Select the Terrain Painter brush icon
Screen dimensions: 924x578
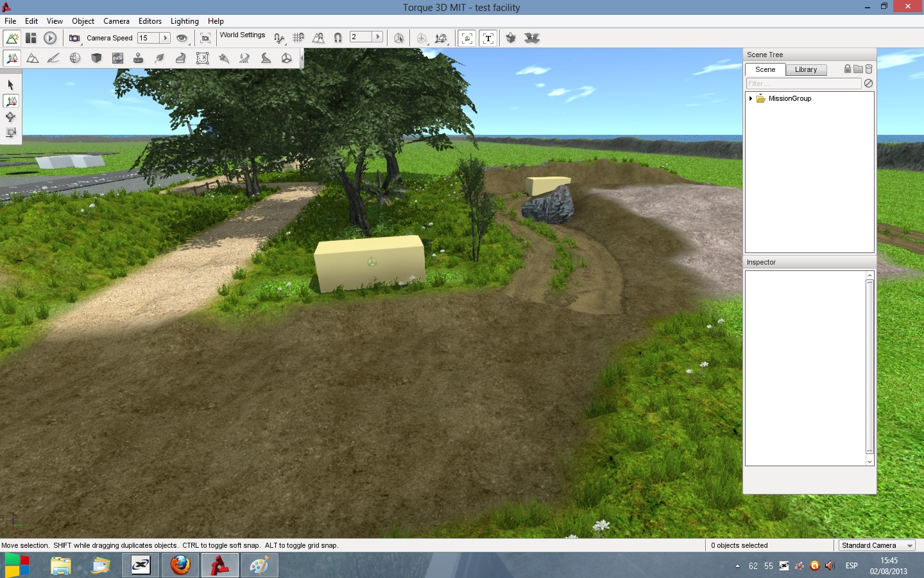coord(53,58)
